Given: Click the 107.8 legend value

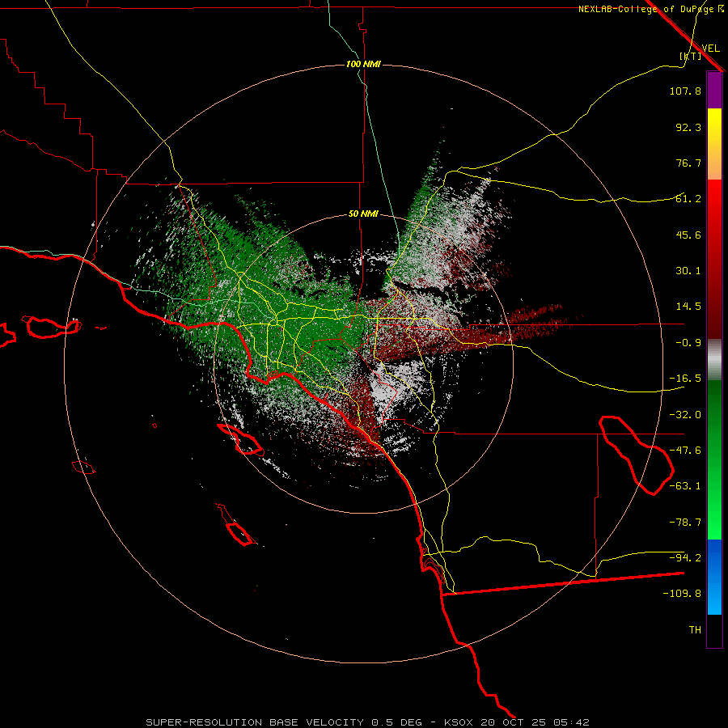Looking at the screenshot, I should click(685, 91).
